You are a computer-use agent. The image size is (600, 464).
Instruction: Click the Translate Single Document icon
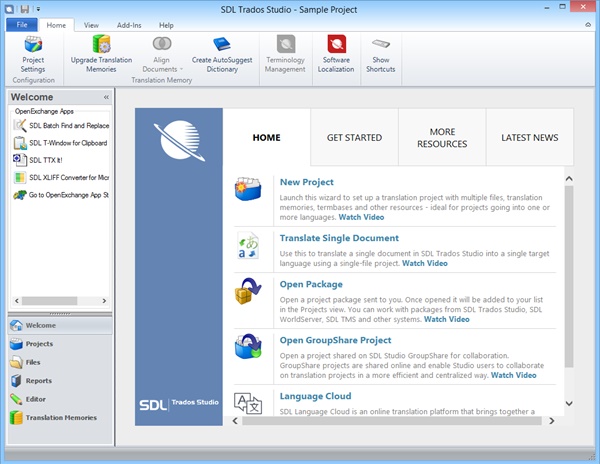tap(248, 244)
